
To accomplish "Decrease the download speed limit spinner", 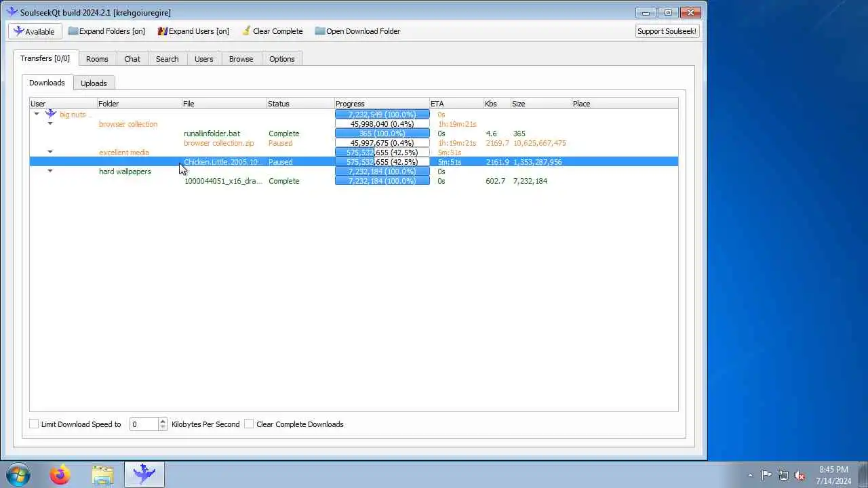I will pyautogui.click(x=163, y=427).
